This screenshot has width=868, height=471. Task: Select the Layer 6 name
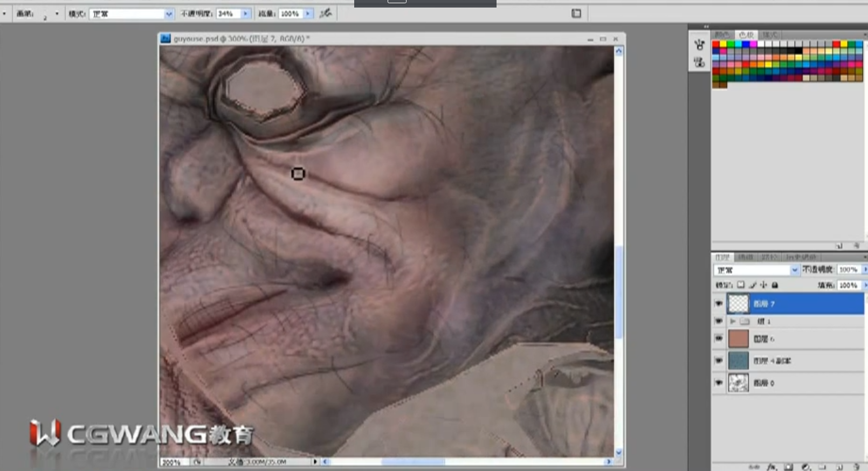tap(764, 339)
